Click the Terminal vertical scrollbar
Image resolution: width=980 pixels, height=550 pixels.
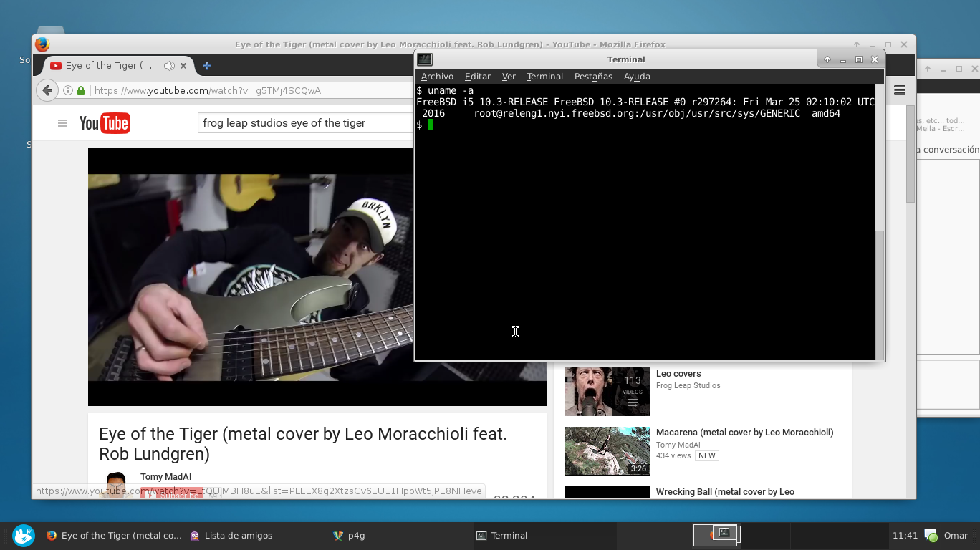point(880,294)
